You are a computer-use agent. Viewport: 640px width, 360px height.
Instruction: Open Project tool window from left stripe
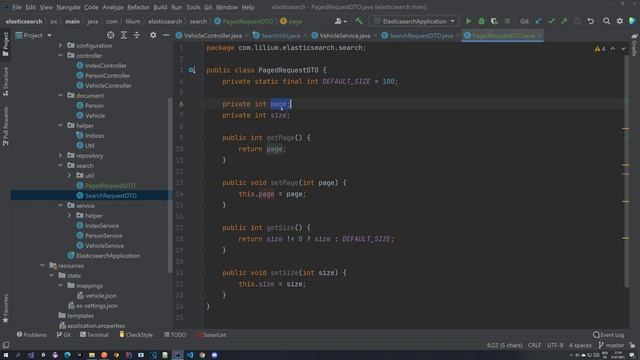coord(5,44)
